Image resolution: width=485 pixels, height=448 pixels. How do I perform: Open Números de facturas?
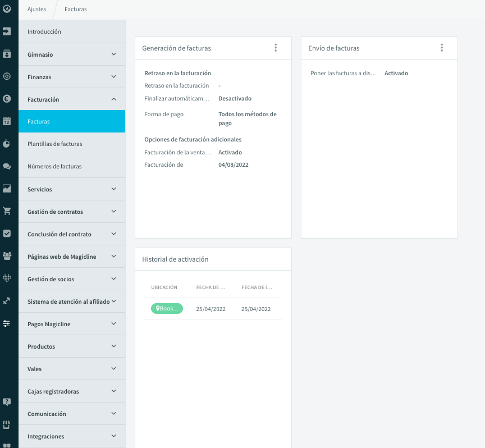coord(72,166)
